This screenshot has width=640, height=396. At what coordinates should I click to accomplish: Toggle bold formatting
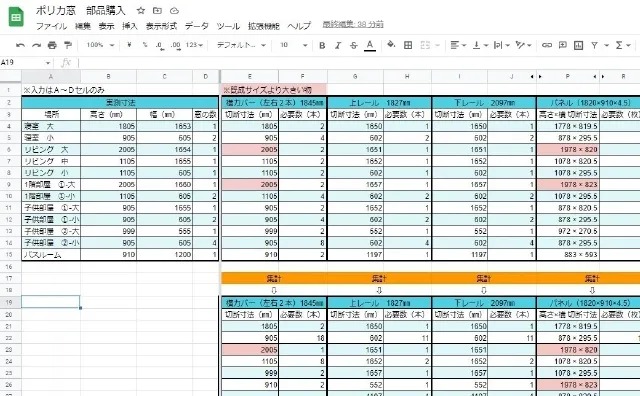tap(322, 45)
